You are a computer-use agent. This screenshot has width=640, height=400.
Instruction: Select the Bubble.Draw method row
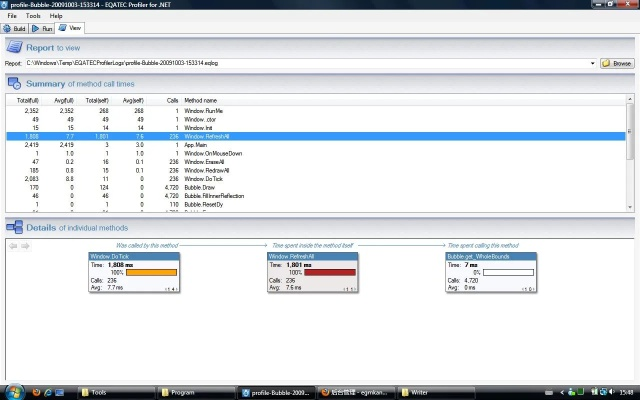point(200,186)
